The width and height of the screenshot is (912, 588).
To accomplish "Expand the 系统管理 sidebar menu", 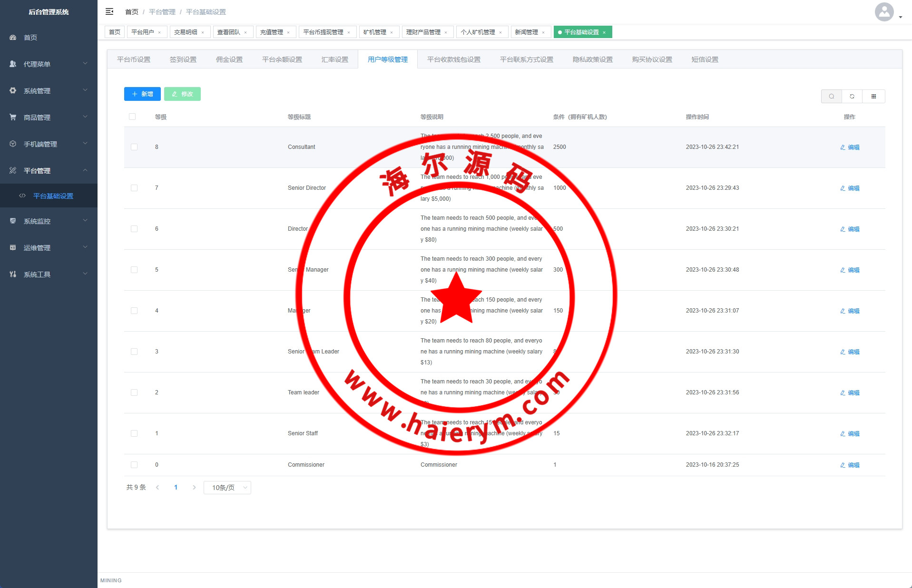I will pyautogui.click(x=49, y=90).
